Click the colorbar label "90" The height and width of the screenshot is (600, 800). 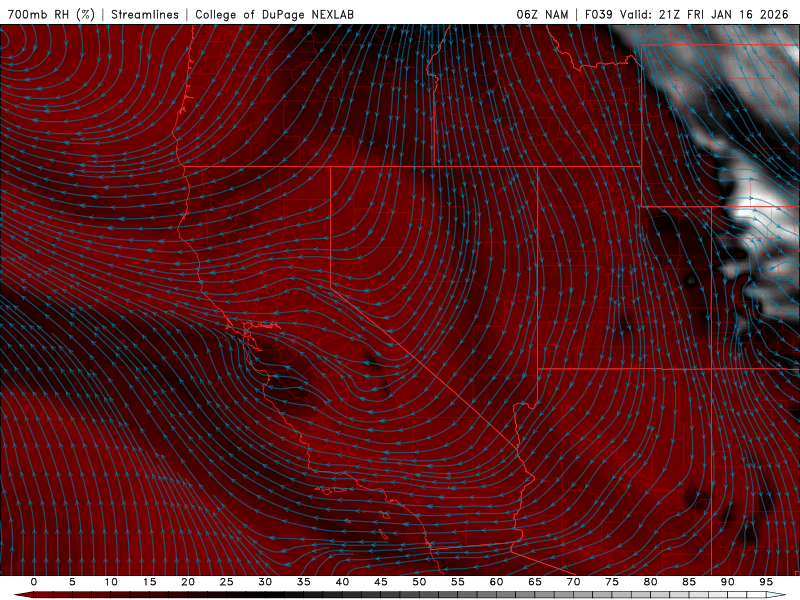[727, 582]
